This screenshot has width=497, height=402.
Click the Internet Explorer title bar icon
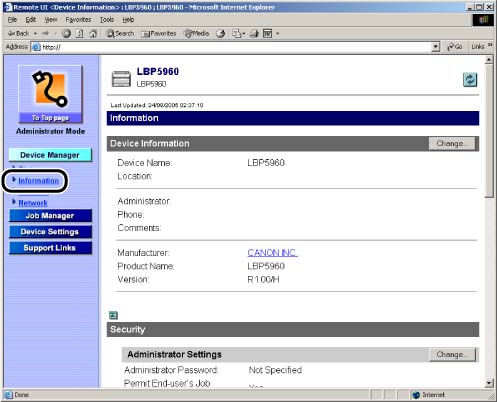coord(8,7)
